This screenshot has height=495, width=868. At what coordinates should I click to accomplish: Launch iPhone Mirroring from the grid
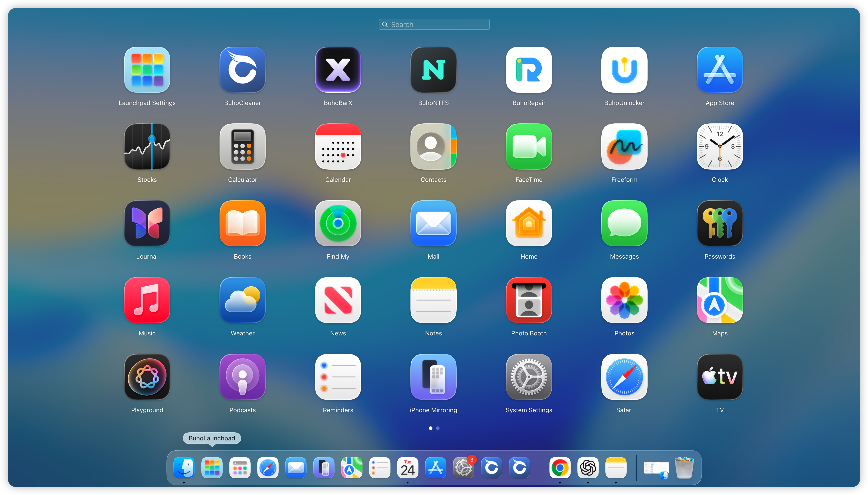[434, 377]
